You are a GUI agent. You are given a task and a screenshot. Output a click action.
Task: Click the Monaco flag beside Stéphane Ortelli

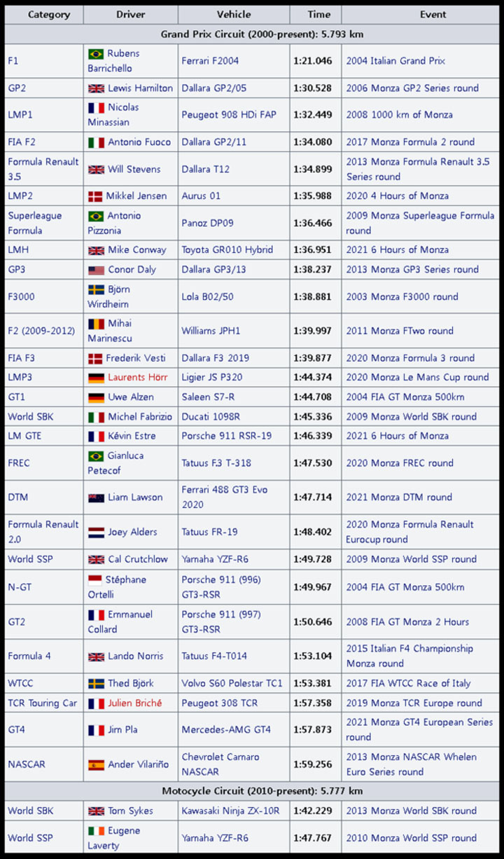[x=94, y=580]
